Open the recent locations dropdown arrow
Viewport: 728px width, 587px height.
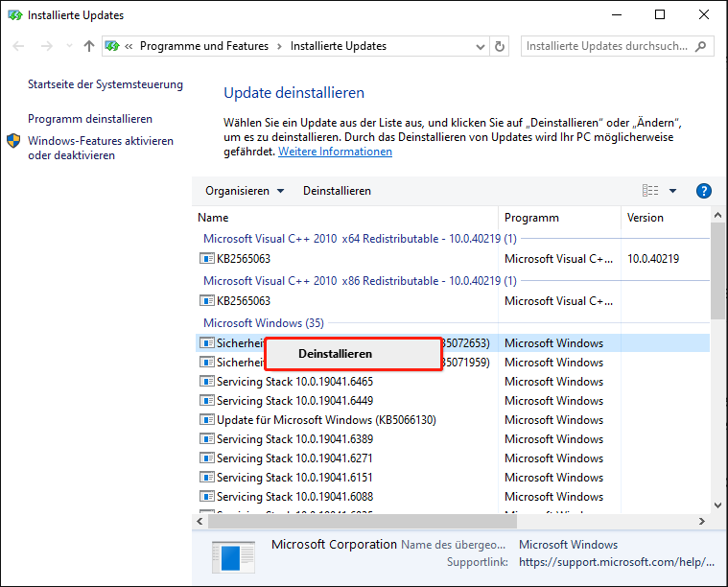(67, 46)
